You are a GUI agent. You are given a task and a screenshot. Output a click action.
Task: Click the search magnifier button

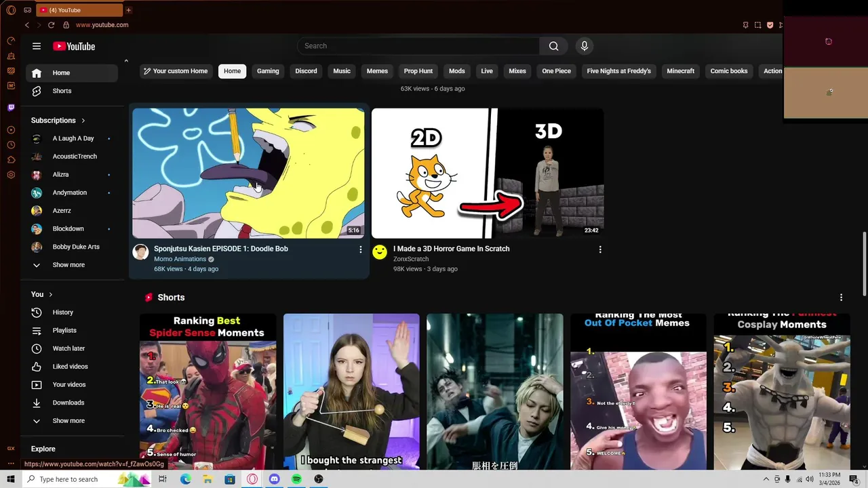pyautogui.click(x=554, y=46)
